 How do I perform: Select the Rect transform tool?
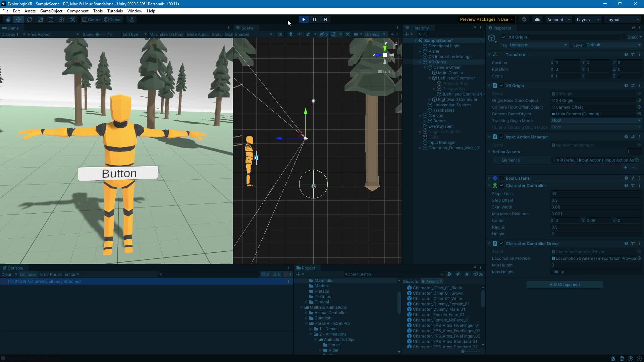coord(51,19)
